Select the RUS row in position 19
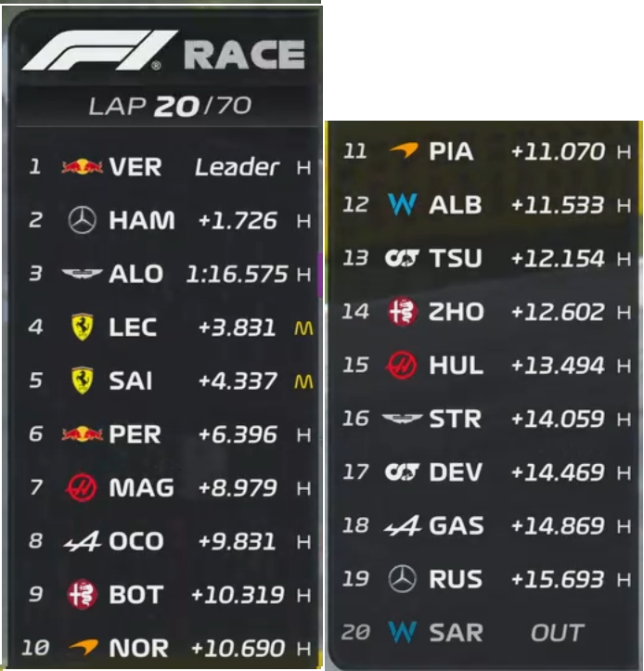The image size is (644, 671). pyautogui.click(x=485, y=579)
